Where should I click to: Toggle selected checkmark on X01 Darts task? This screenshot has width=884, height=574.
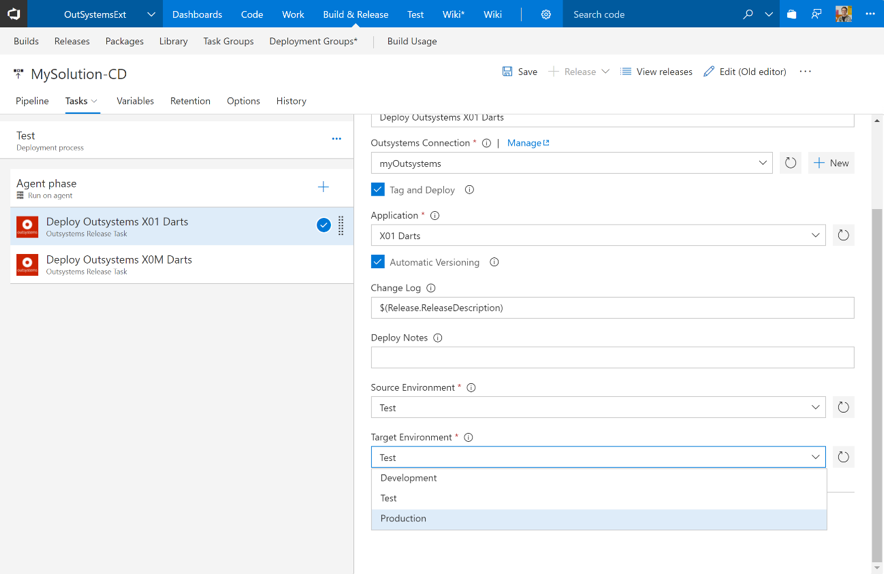(324, 225)
